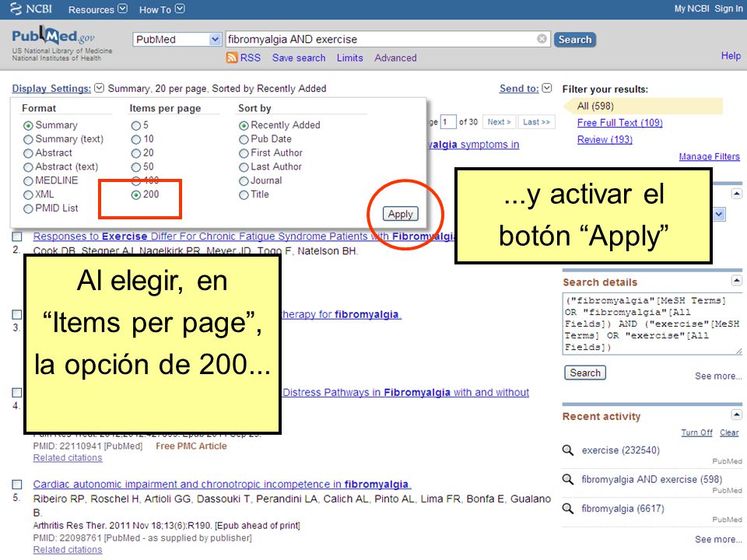Choose PMID List format option

point(28,208)
